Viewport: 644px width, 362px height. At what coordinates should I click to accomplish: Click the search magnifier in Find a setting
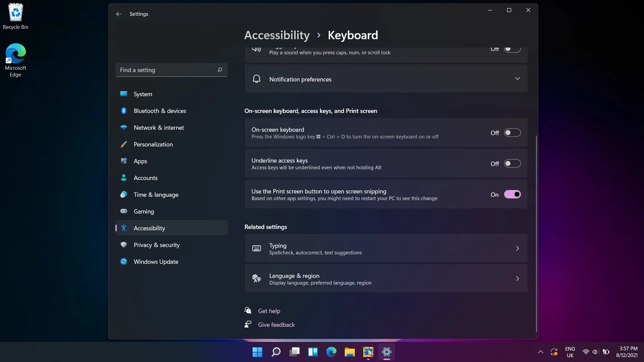220,70
